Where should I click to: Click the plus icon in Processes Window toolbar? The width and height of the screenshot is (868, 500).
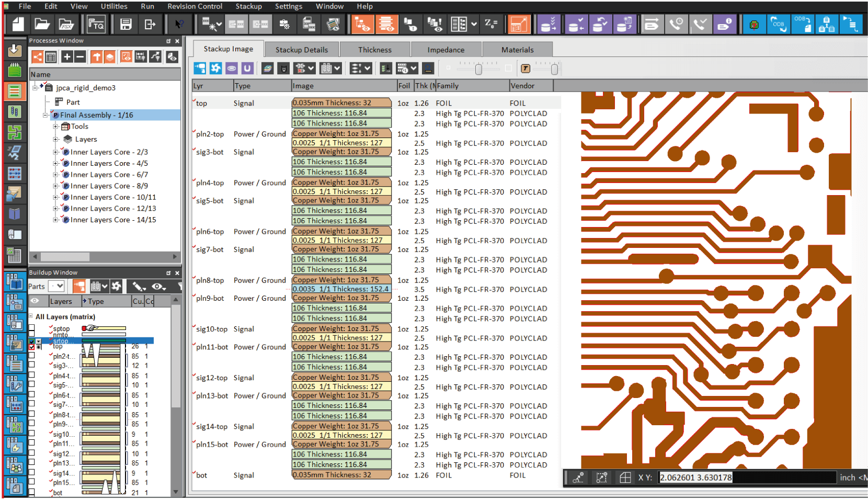coord(67,56)
